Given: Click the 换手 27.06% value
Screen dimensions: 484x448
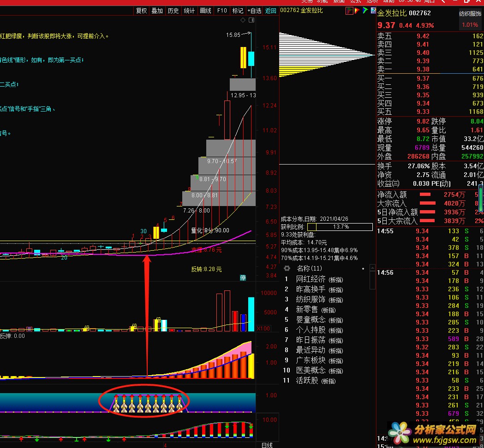Looking at the screenshot, I should pyautogui.click(x=418, y=166).
